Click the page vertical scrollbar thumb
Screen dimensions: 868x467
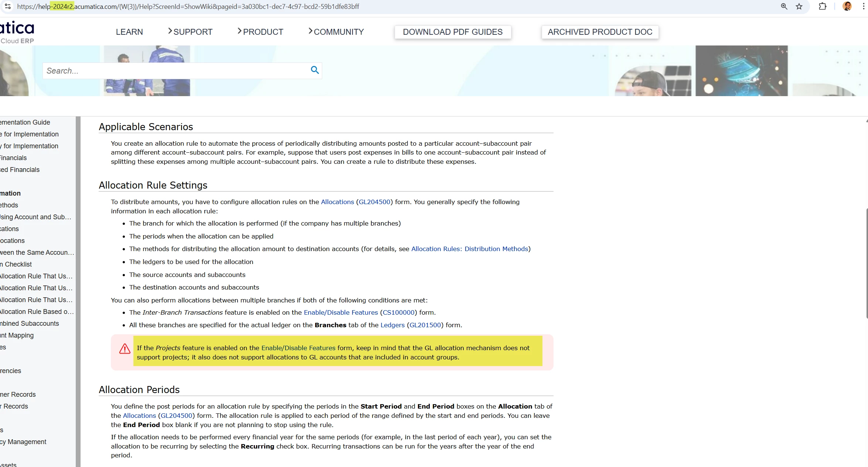[x=867, y=263]
